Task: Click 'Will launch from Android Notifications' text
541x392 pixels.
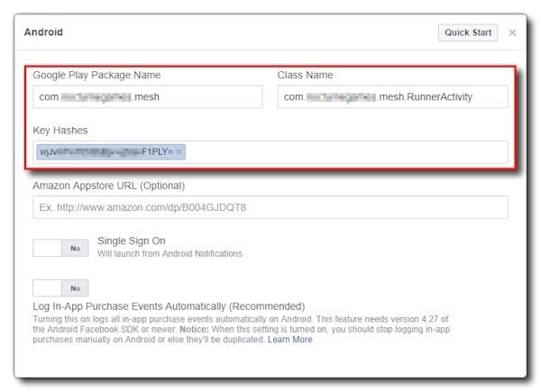Action: [170, 254]
